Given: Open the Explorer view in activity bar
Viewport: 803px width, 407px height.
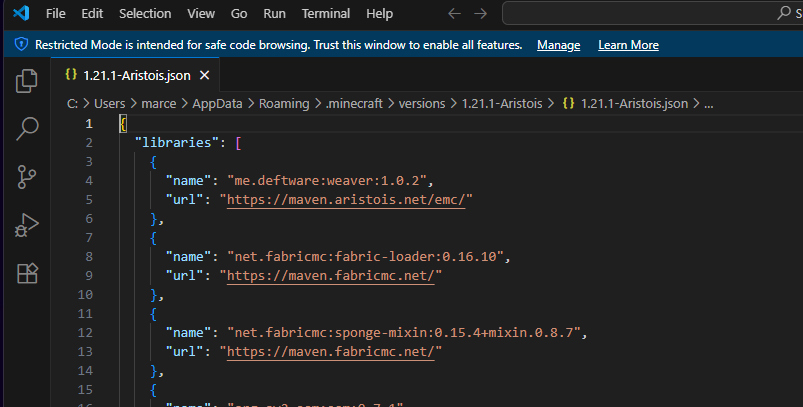Looking at the screenshot, I should click(27, 81).
